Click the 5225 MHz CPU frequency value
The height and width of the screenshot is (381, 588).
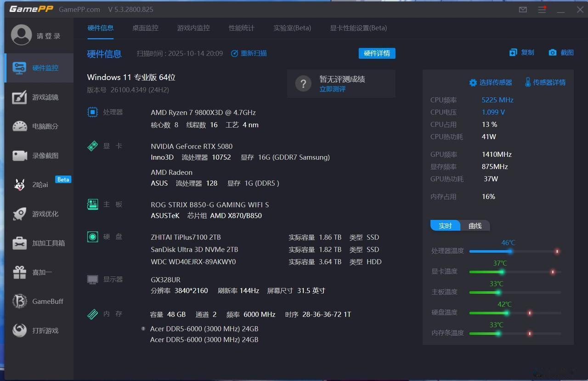tap(498, 100)
